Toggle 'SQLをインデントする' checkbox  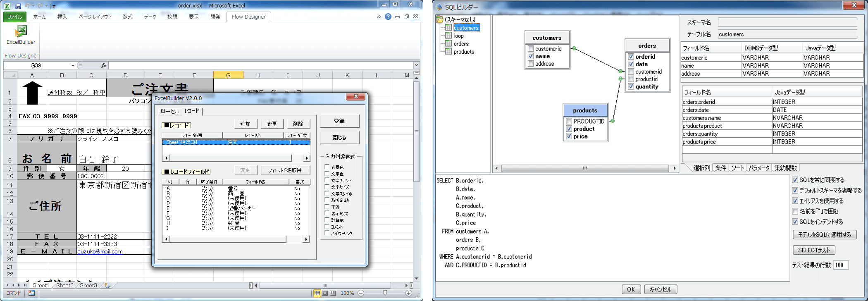[x=795, y=222]
